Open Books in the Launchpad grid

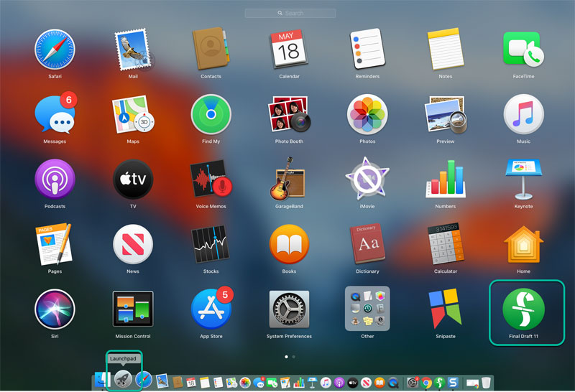pos(289,244)
